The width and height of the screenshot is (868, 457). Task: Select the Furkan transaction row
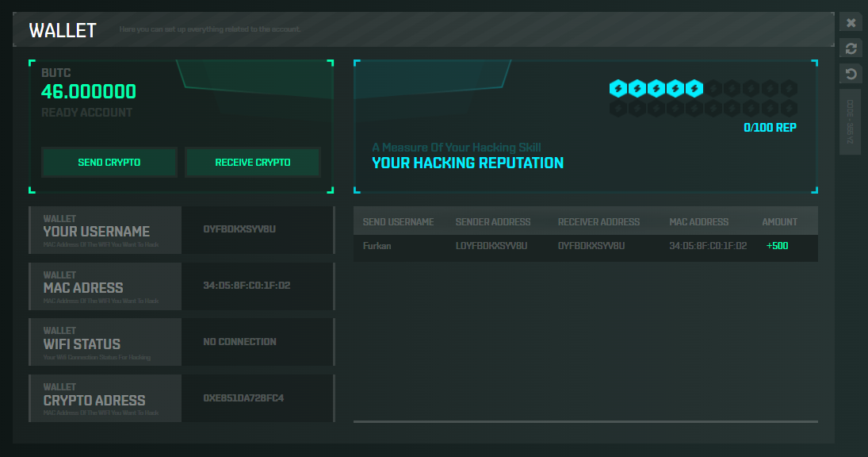[x=585, y=247]
